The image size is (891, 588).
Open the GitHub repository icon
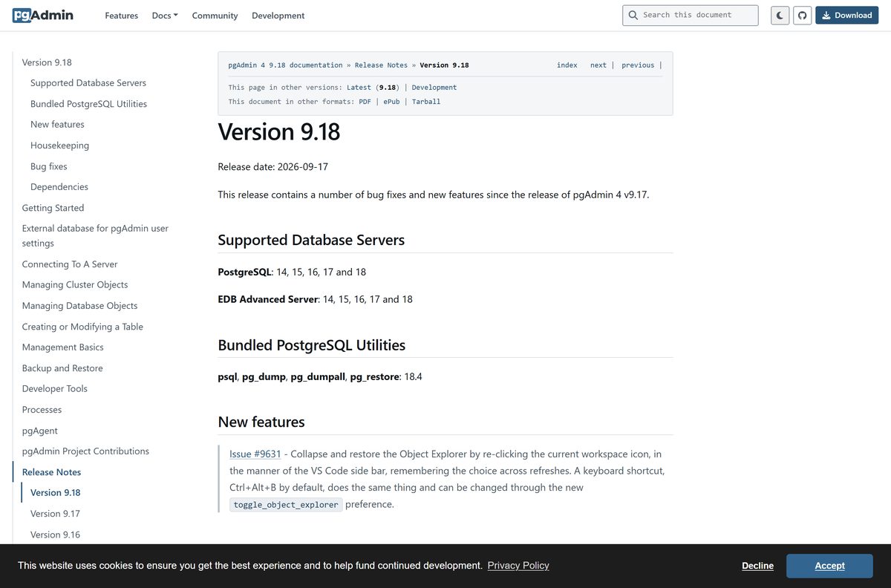coord(802,15)
